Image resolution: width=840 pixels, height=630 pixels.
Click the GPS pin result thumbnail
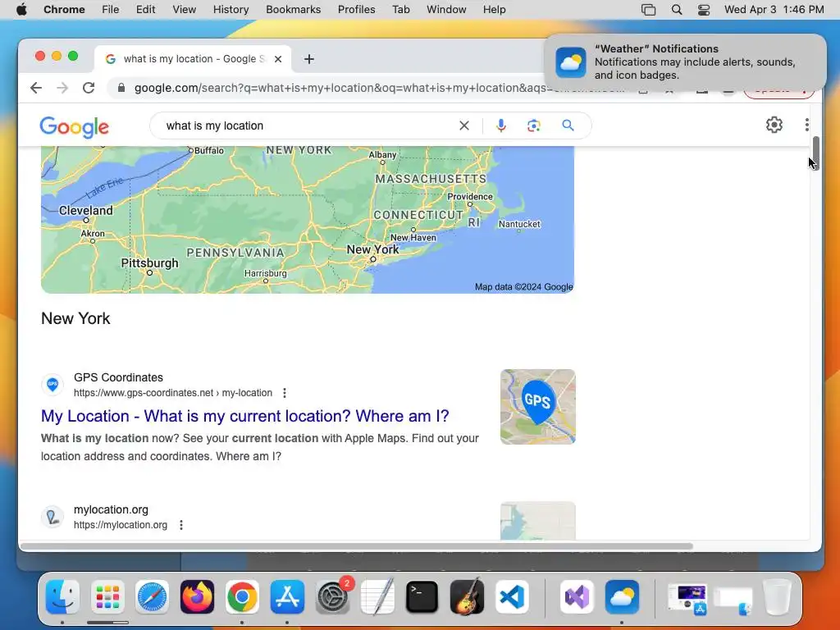(538, 407)
